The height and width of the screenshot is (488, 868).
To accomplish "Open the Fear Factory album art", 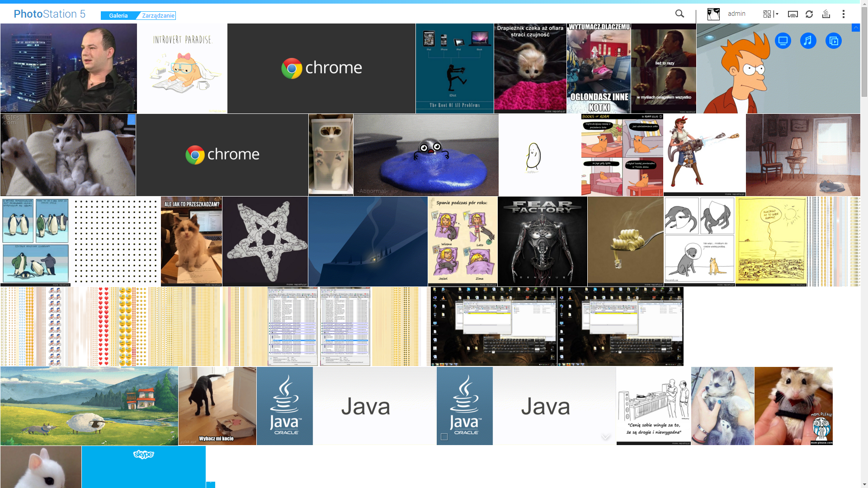I will point(542,241).
